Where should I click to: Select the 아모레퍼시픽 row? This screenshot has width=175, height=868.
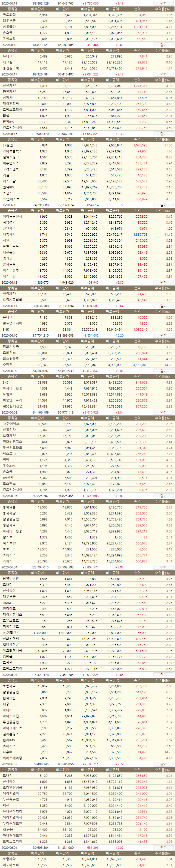click(87, 651)
